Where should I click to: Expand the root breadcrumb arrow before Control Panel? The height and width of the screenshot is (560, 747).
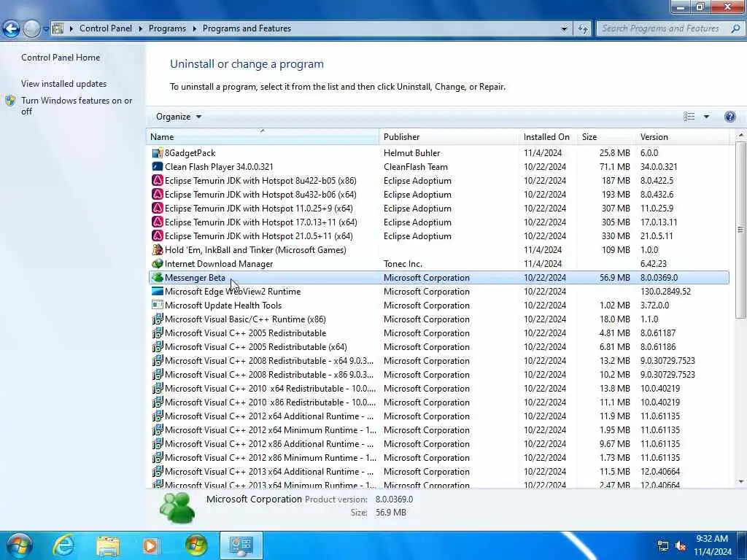(71, 28)
